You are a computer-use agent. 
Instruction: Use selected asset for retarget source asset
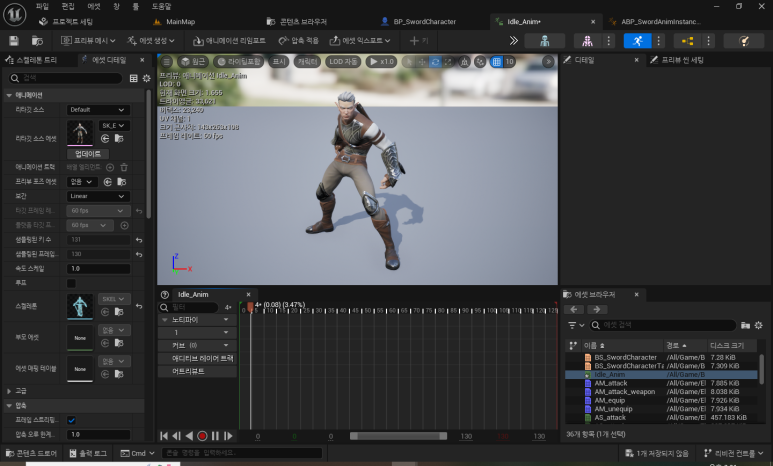point(105,139)
